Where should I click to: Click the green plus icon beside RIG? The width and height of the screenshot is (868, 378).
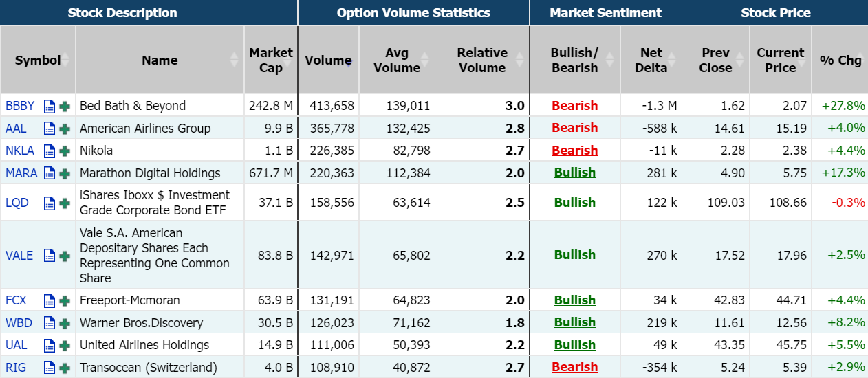(65, 368)
